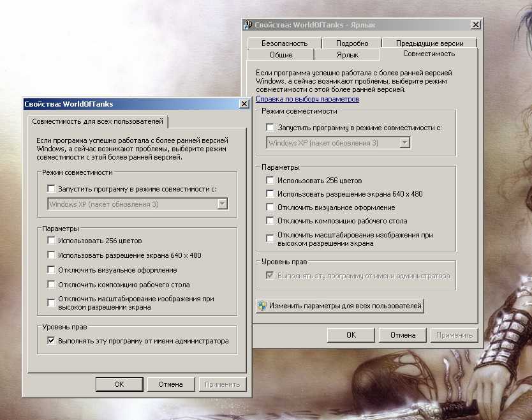The width and height of the screenshot is (532, 420).
Task: Click OK in the front WorldOfTanks dialog
Action: 119,384
